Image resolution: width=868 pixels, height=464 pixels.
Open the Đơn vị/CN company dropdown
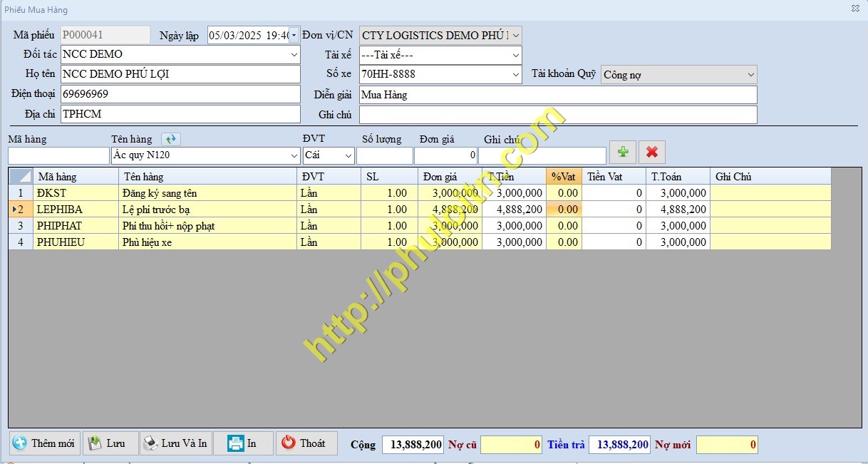pyautogui.click(x=516, y=35)
